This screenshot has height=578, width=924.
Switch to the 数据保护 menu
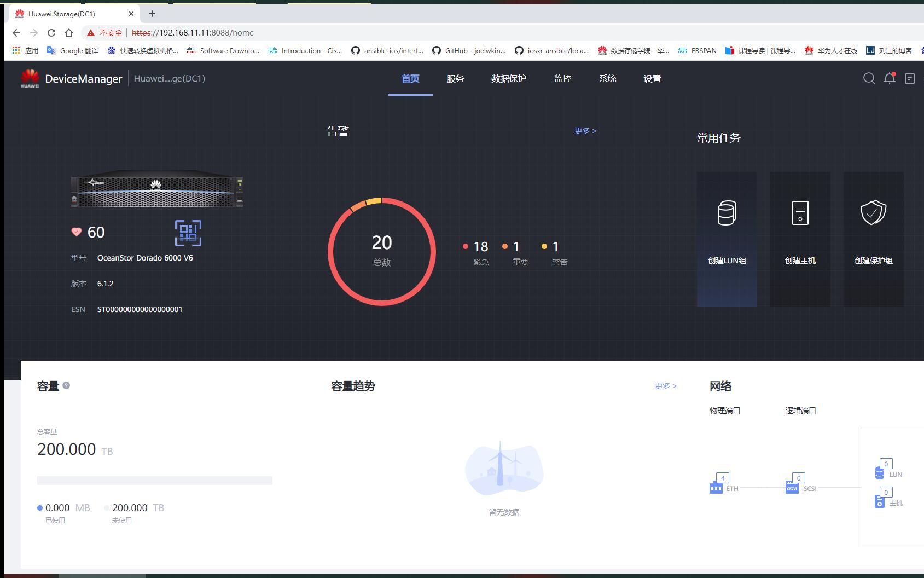(508, 78)
